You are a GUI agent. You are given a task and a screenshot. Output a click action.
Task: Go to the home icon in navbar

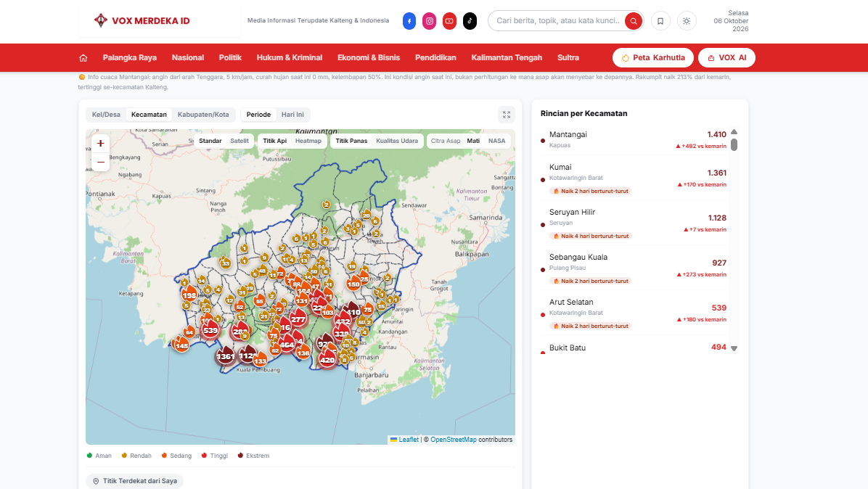coord(83,57)
